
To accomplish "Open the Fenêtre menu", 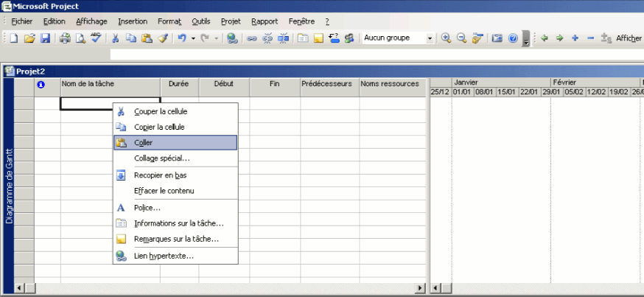I will click(x=301, y=21).
